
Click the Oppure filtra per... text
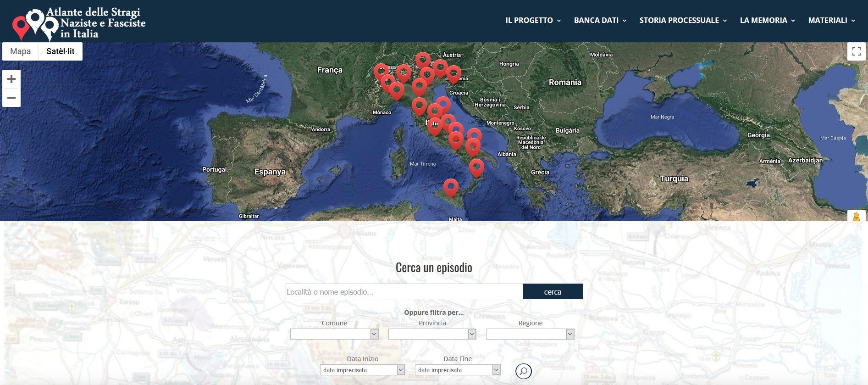434,312
